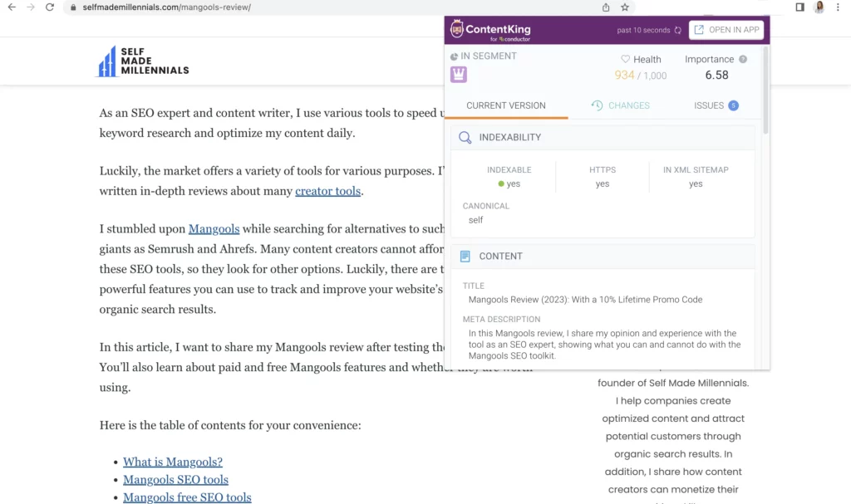Image resolution: width=851 pixels, height=504 pixels.
Task: Click the Content section document icon
Action: coord(467,256)
